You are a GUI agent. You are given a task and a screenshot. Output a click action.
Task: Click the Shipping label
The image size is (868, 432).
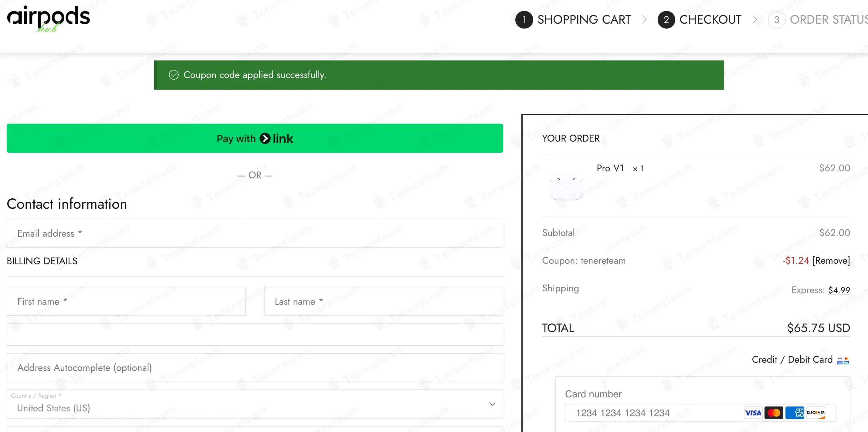pos(561,288)
